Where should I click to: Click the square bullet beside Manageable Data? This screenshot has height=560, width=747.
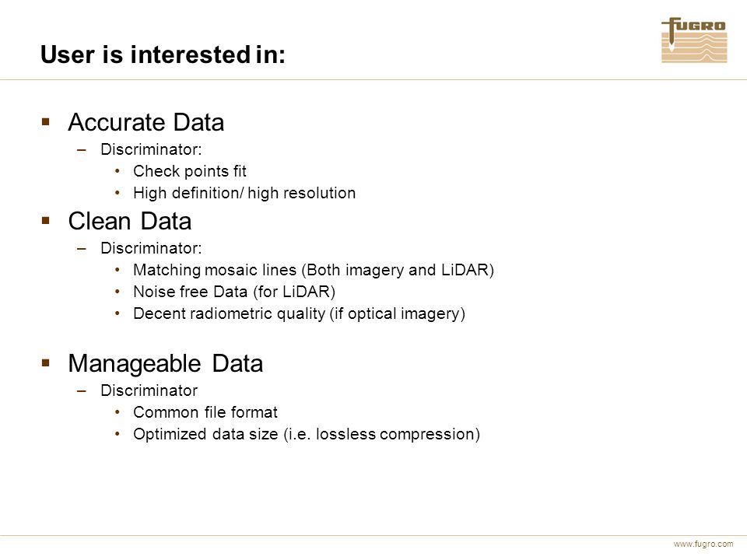(x=46, y=363)
